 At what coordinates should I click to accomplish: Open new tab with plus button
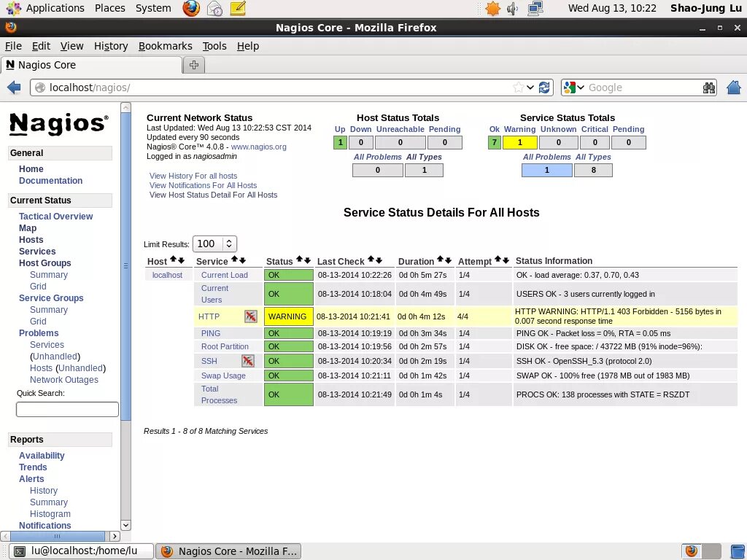pyautogui.click(x=194, y=65)
